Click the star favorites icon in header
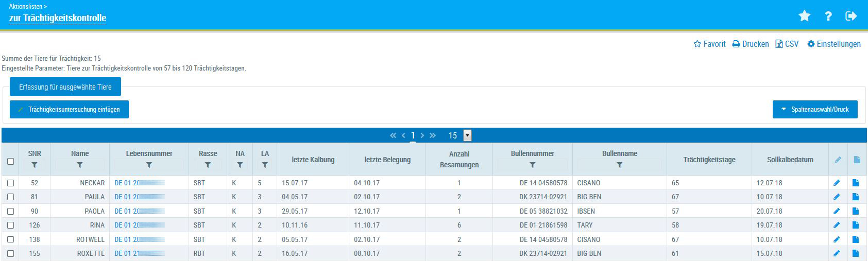Image resolution: width=868 pixels, height=261 pixels. click(x=804, y=16)
